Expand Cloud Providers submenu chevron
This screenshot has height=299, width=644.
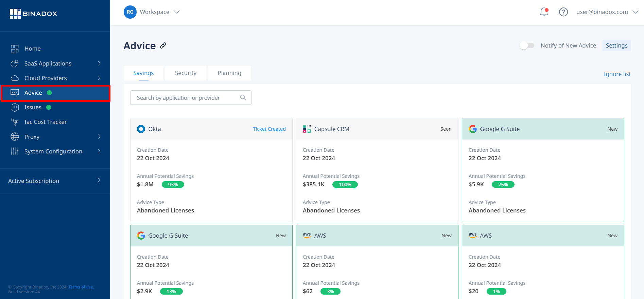pos(99,78)
